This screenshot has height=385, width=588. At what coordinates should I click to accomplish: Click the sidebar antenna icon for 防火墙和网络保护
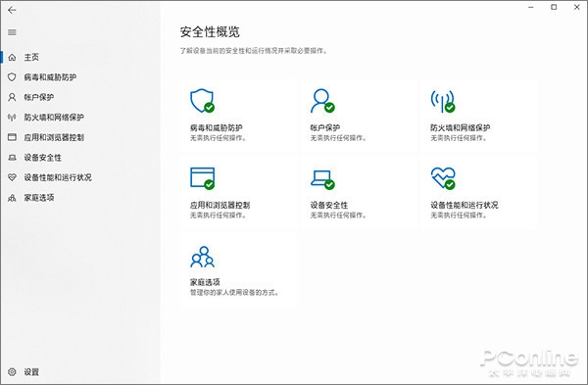click(x=12, y=118)
